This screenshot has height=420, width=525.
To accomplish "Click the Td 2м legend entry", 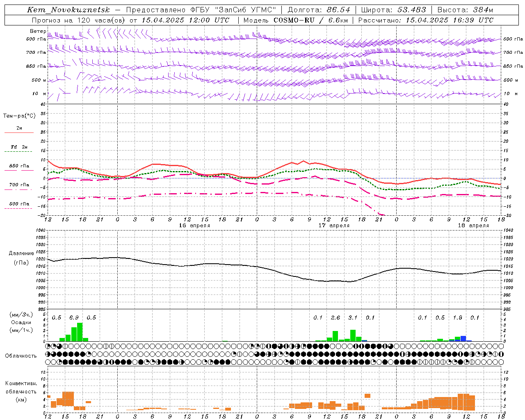I will [x=19, y=147].
